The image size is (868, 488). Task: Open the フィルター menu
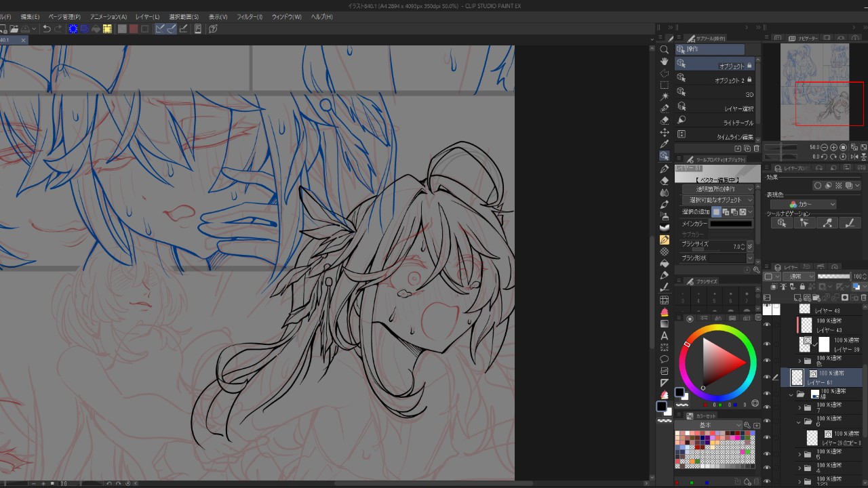[249, 16]
